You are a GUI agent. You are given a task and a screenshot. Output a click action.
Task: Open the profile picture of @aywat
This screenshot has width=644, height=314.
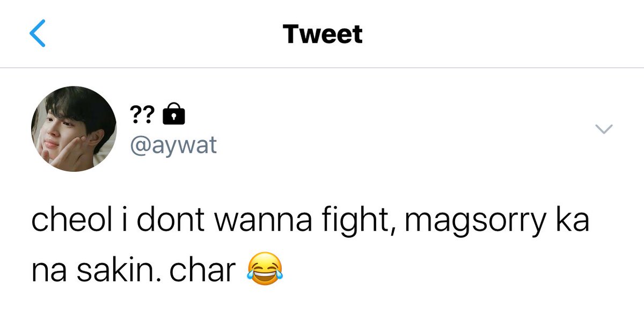pyautogui.click(x=74, y=129)
